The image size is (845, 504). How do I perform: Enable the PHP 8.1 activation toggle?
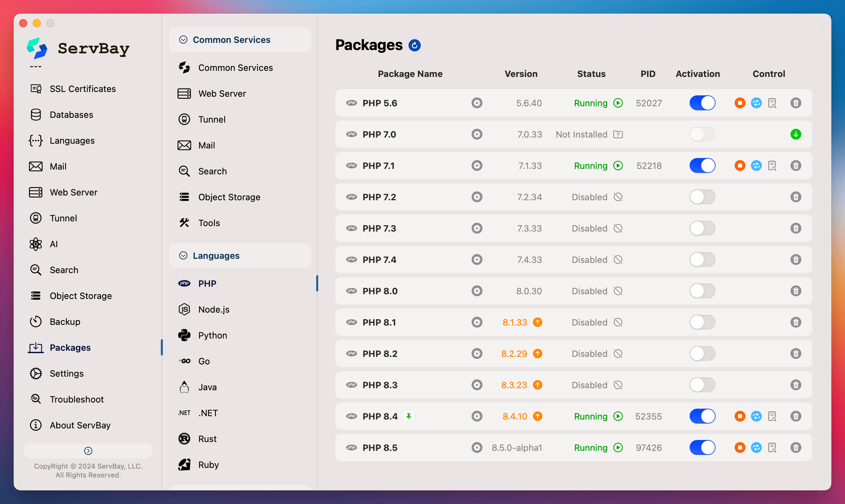click(x=702, y=322)
